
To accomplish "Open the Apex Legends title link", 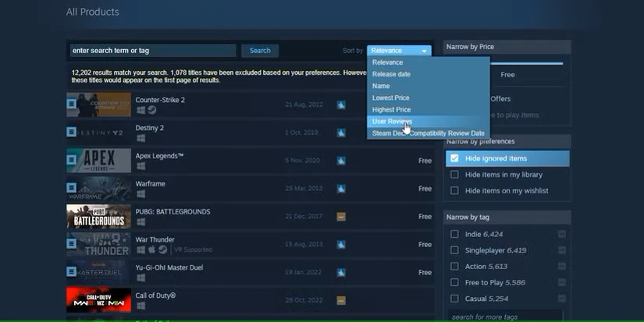I will coord(159,156).
